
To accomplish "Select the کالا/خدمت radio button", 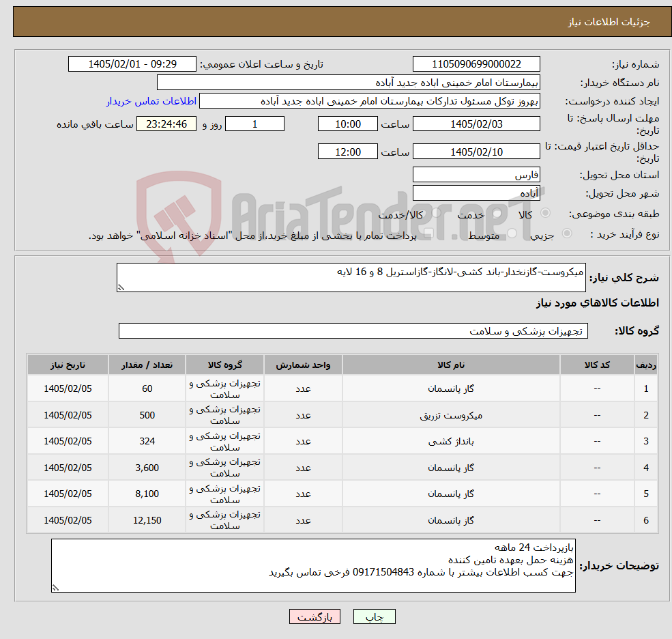I will pos(436,213).
